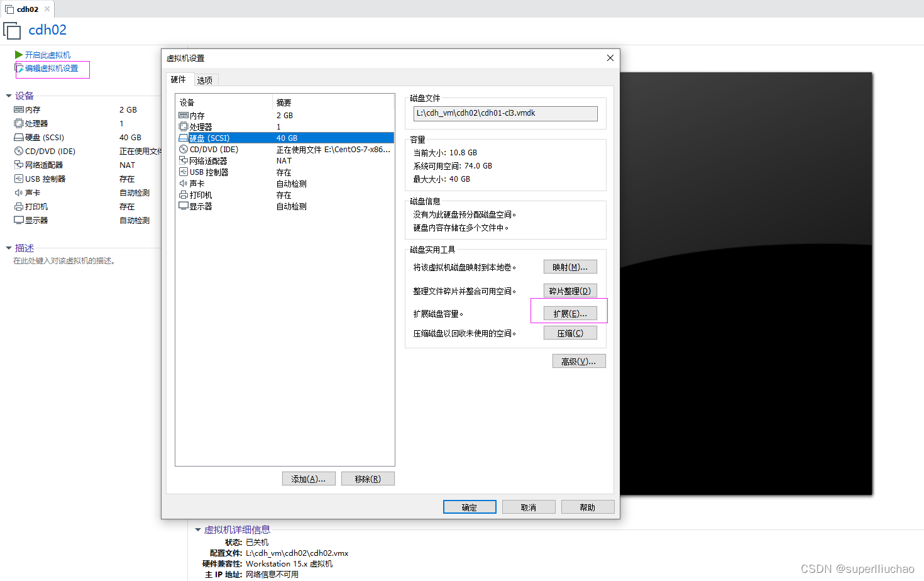This screenshot has height=581, width=924.
Task: Collapse the 设备 devices section
Action: [9, 95]
